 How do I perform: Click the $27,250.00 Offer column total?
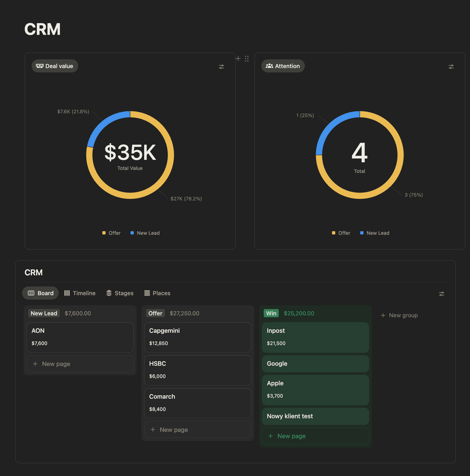pyautogui.click(x=184, y=313)
